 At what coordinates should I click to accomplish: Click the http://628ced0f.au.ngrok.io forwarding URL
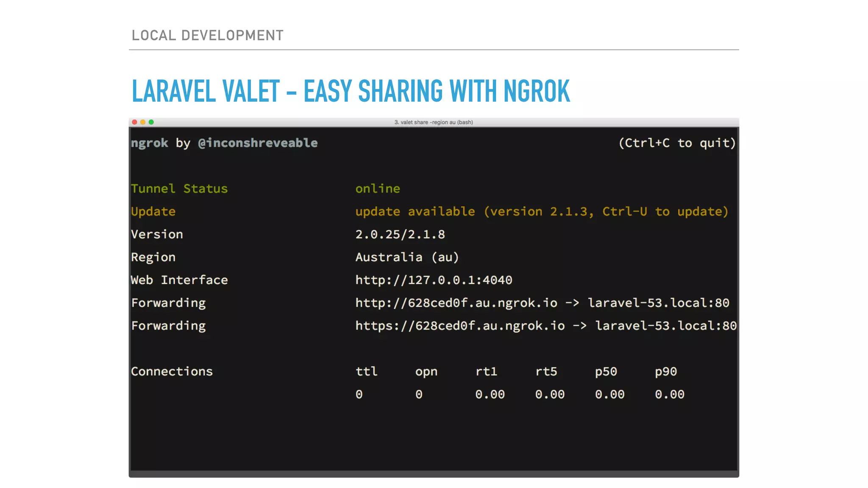(x=456, y=303)
